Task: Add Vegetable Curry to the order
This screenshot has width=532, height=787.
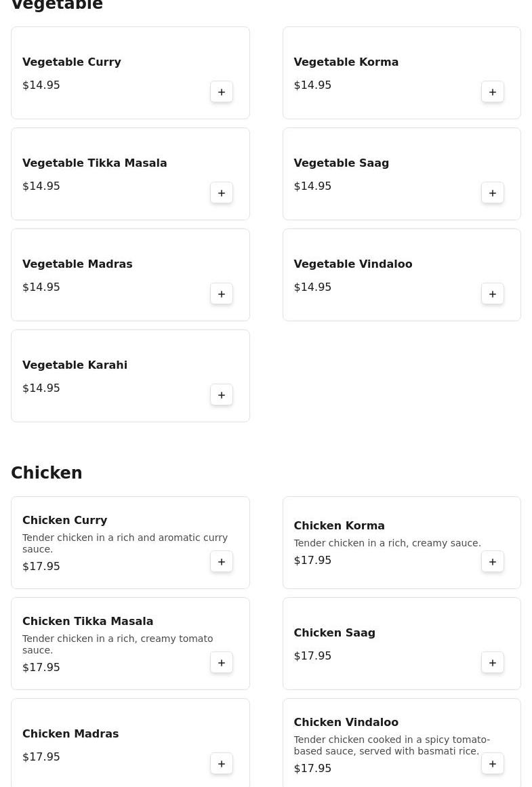Action: (222, 92)
